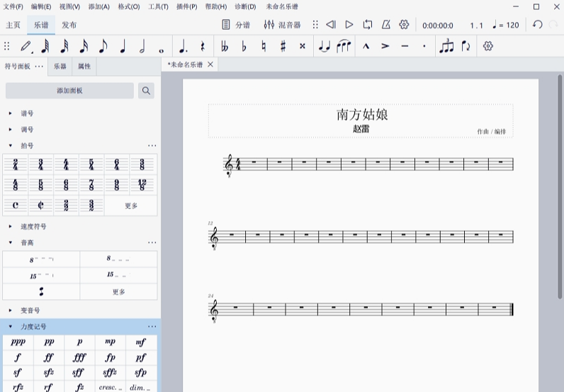Open 添加(A) menu

coord(99,6)
